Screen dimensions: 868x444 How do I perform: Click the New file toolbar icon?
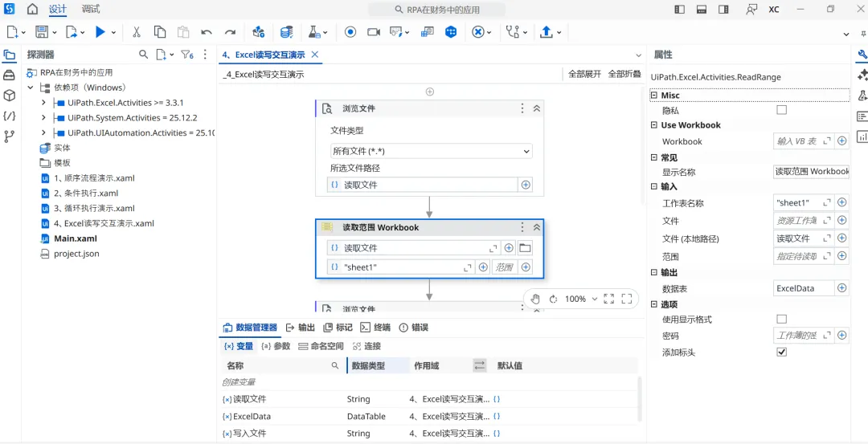[x=13, y=32]
